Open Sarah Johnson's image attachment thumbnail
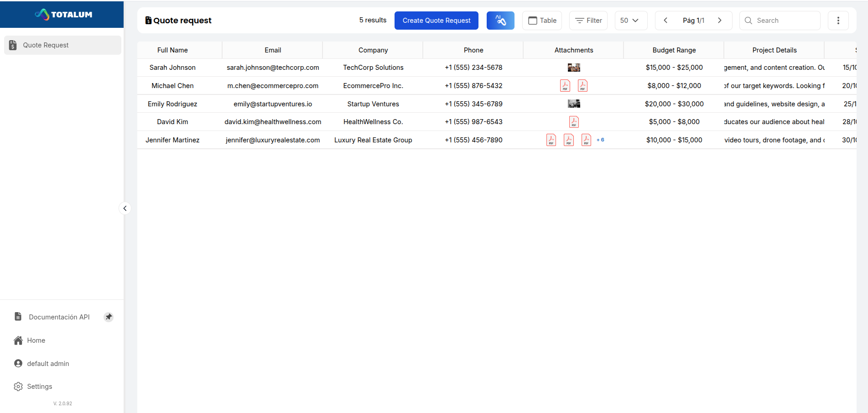 tap(574, 67)
